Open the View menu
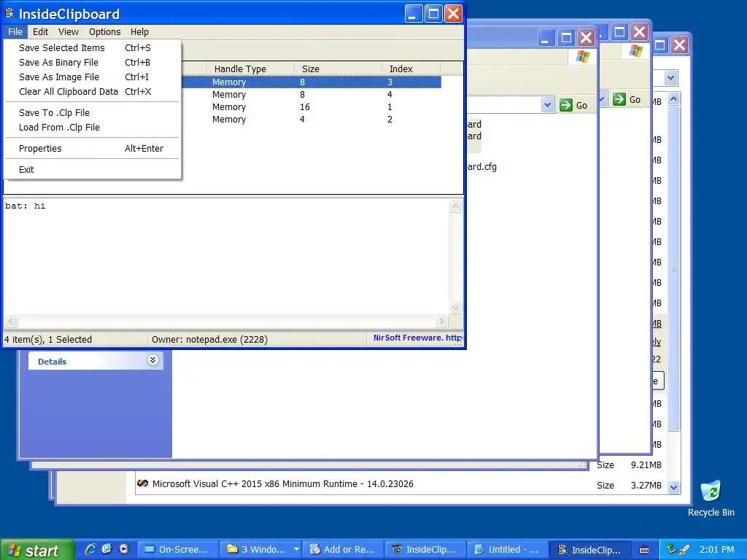The image size is (747, 560). tap(69, 32)
